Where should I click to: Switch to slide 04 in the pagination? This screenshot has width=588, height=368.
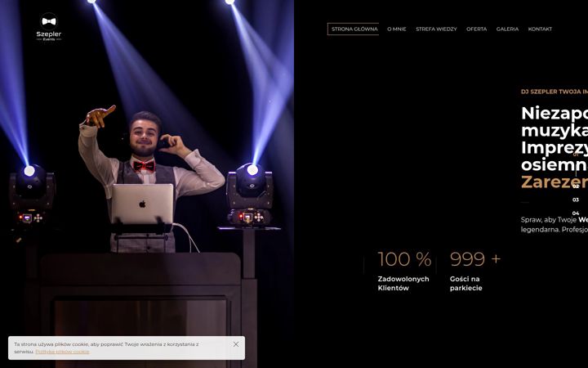click(576, 213)
